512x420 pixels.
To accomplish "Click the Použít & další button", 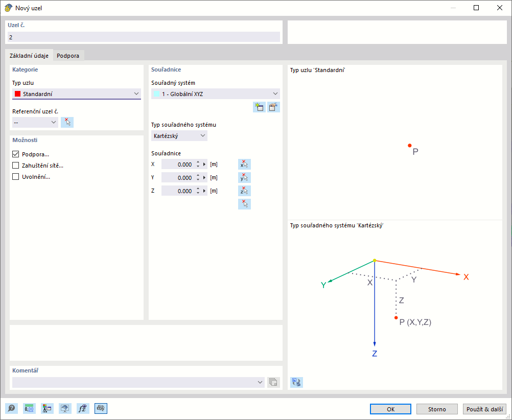I will tap(484, 409).
